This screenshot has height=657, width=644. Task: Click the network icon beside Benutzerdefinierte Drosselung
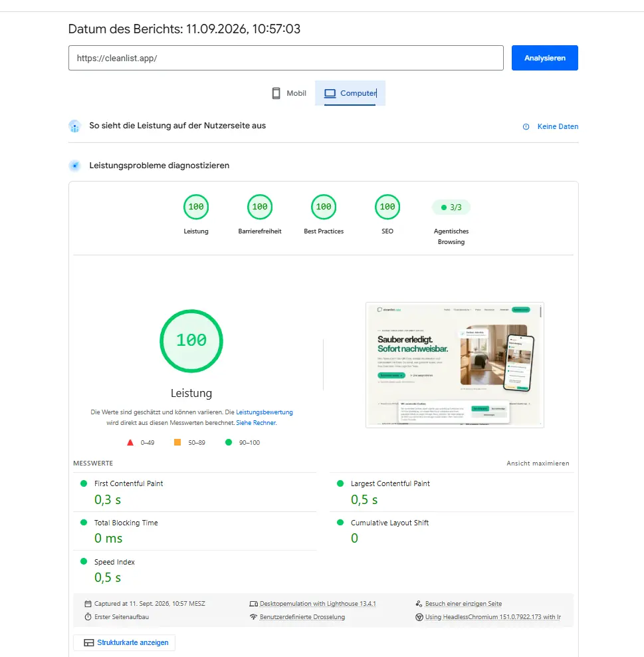pos(253,617)
